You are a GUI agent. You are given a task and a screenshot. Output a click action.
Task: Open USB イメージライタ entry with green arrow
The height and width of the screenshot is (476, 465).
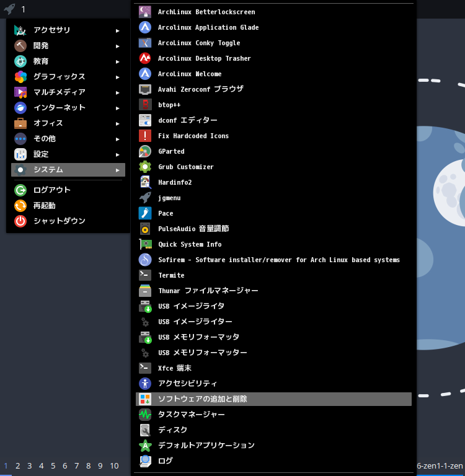(273, 306)
